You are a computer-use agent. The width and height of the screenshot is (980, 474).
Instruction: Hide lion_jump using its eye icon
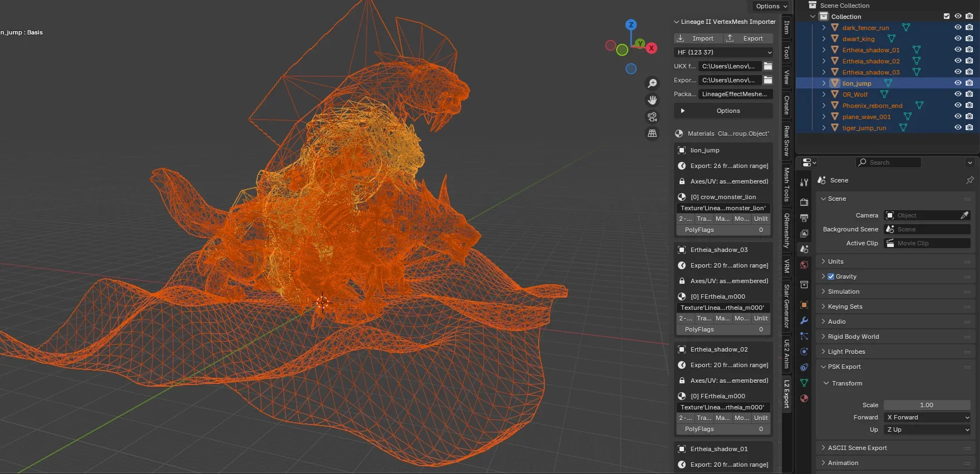tap(958, 83)
